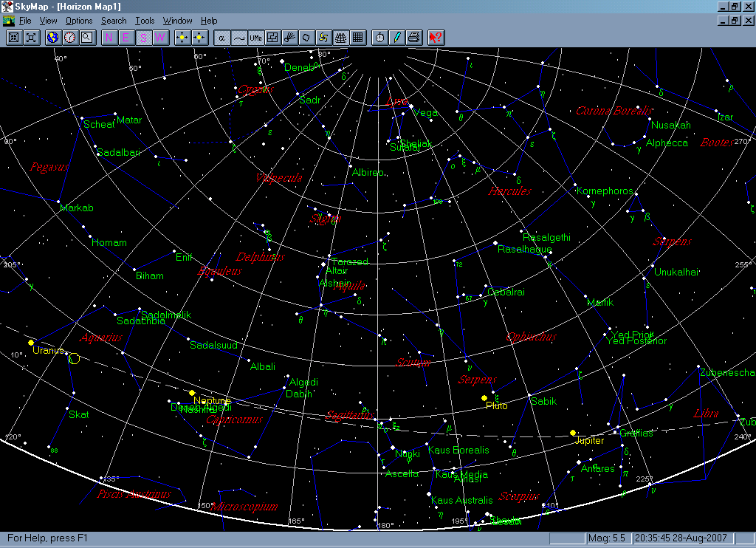Click the 'For Help, press F1' status text

pyautogui.click(x=47, y=538)
